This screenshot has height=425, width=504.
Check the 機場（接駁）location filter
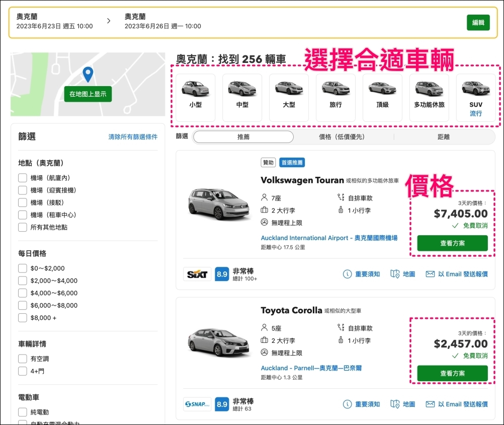coord(23,202)
